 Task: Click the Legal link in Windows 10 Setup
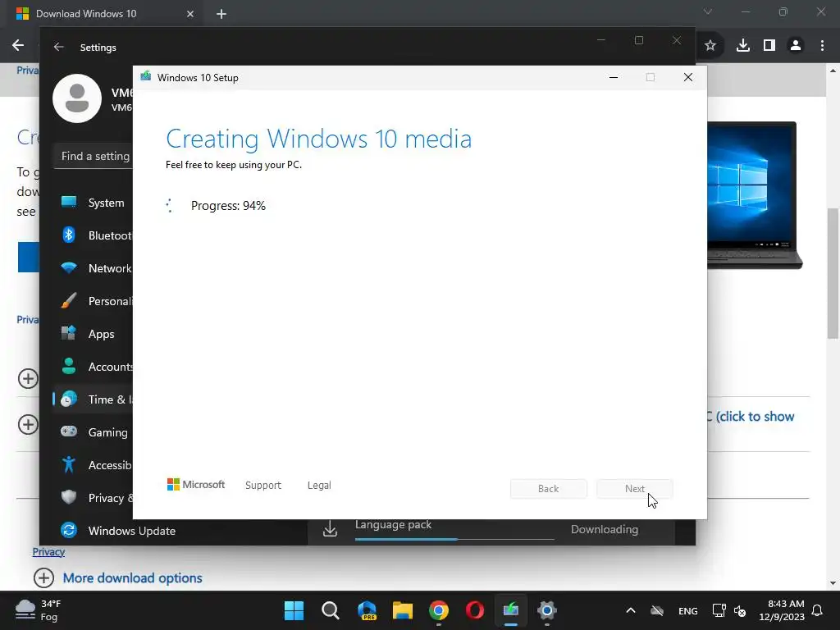pyautogui.click(x=319, y=486)
